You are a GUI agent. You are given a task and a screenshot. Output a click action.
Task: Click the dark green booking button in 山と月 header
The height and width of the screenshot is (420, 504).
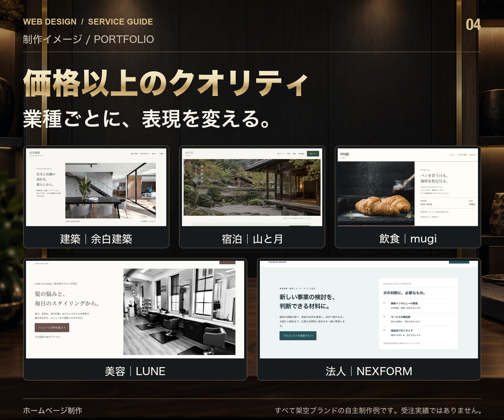[x=313, y=154]
